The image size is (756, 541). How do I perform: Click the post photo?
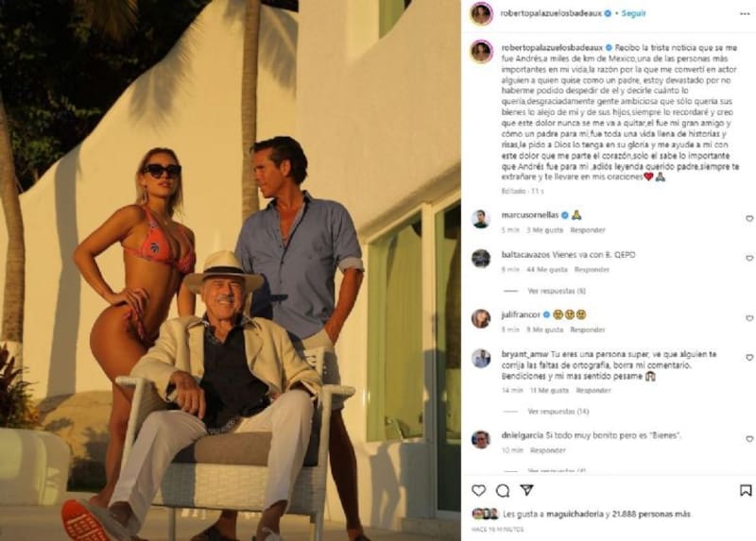231,270
